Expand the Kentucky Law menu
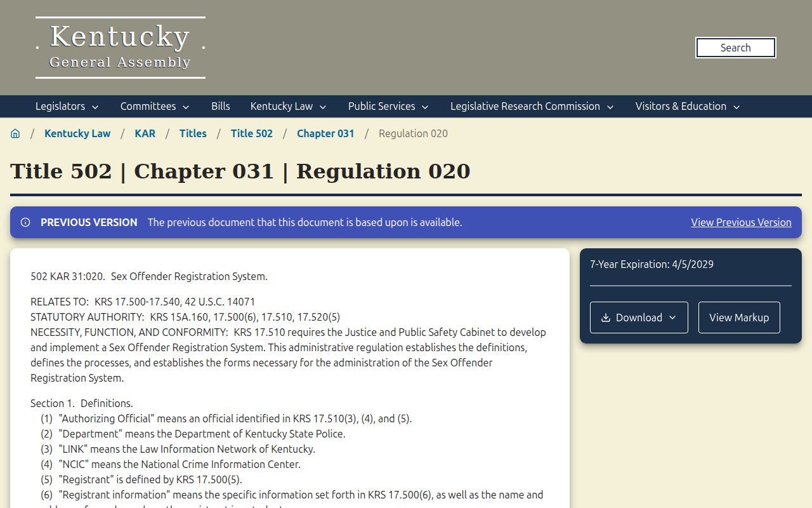Viewport: 812px width, 508px height. click(289, 106)
